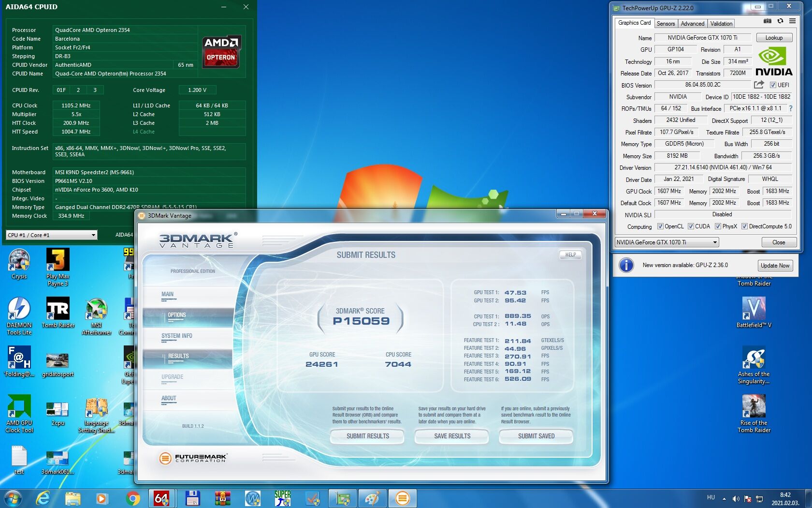Toggle the UEFI checkbox in GPU-Z
This screenshot has height=508, width=812.
click(773, 85)
